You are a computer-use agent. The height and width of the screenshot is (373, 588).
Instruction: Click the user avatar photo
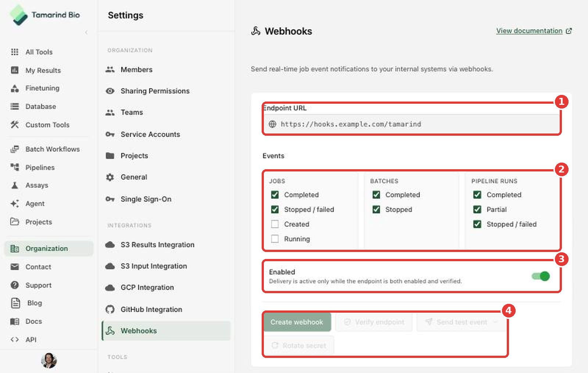click(x=49, y=360)
